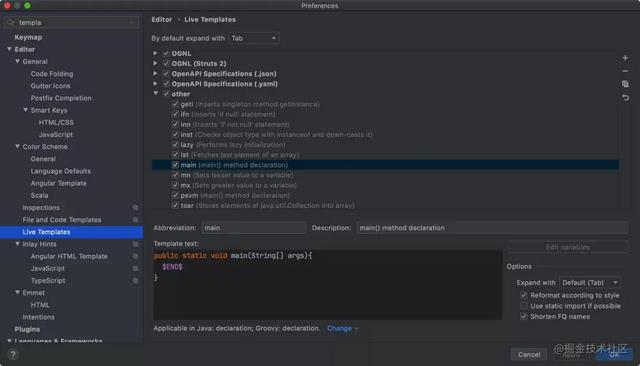Click the Change applicable contexts link
The image size is (640, 366).
click(x=339, y=328)
